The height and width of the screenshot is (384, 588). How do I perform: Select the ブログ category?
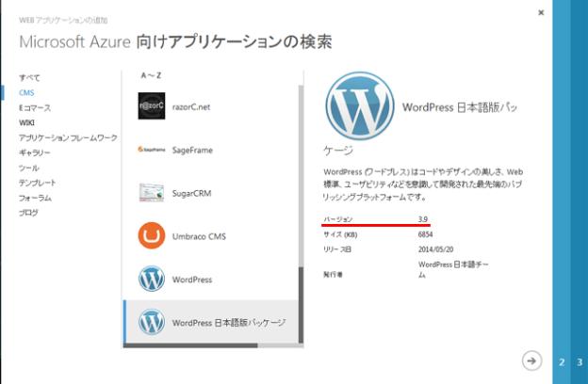coord(28,213)
